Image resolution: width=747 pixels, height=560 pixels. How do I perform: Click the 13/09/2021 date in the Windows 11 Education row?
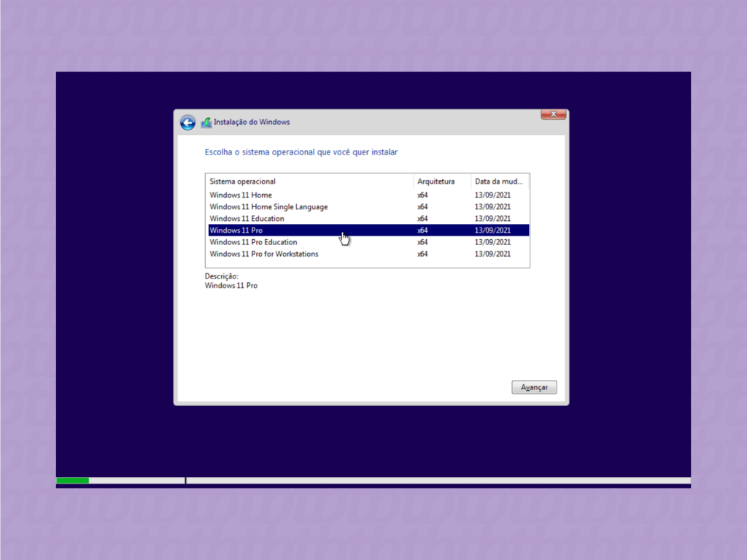click(x=492, y=219)
